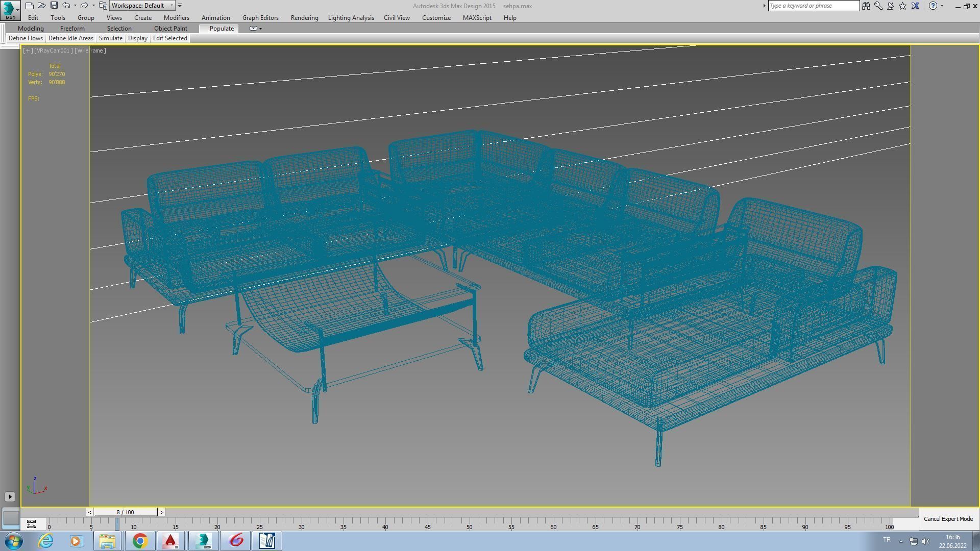Click the Project Folder icon in quick access

(x=103, y=6)
